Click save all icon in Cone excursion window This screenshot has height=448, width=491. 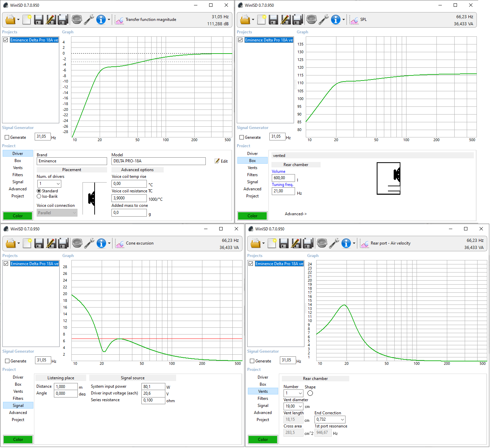tap(63, 243)
